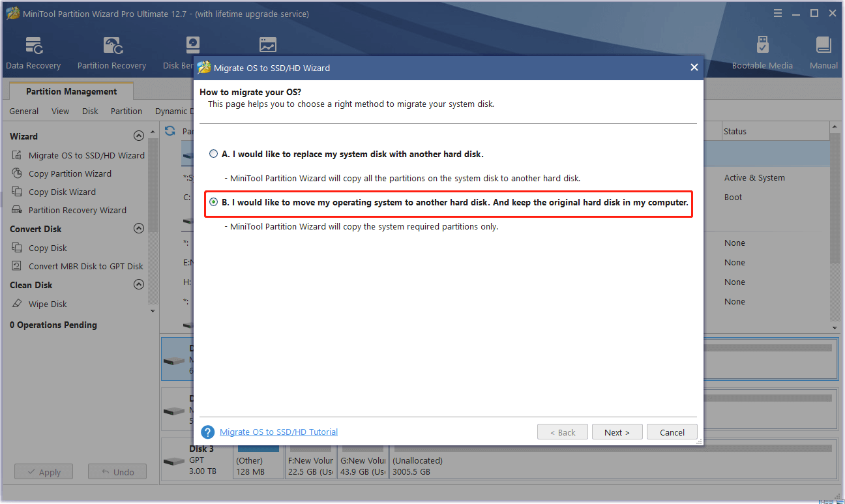Click the Undo button

(x=117, y=472)
